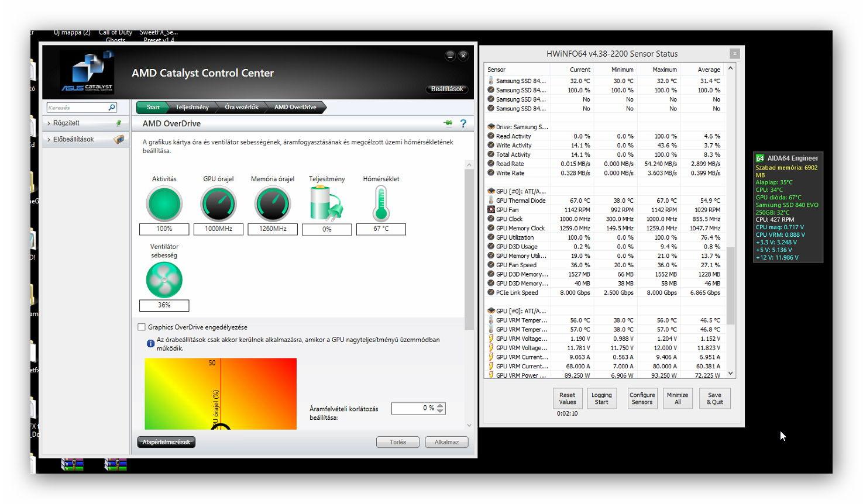Click the GPU Thermal Diode sensor icon
This screenshot has height=504, width=863.
[x=491, y=201]
